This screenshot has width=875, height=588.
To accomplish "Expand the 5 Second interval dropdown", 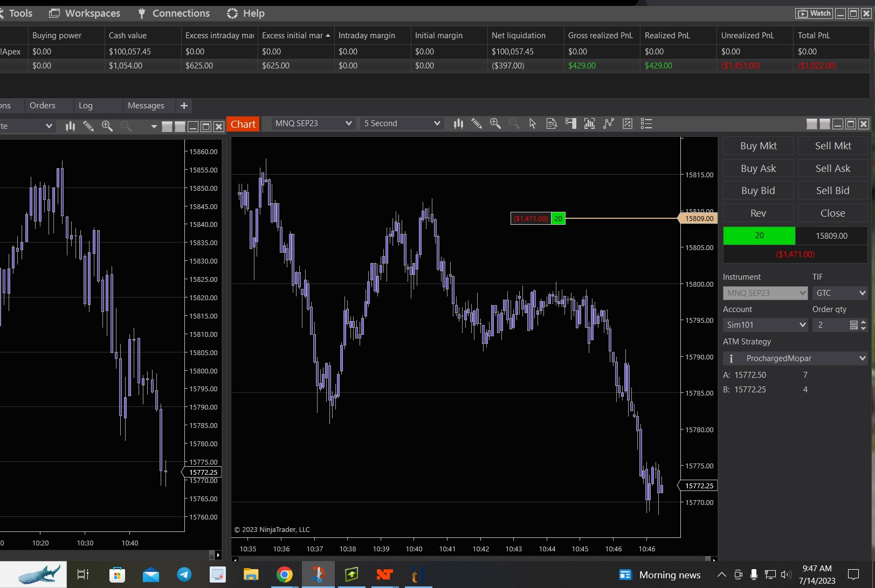I will [402, 123].
